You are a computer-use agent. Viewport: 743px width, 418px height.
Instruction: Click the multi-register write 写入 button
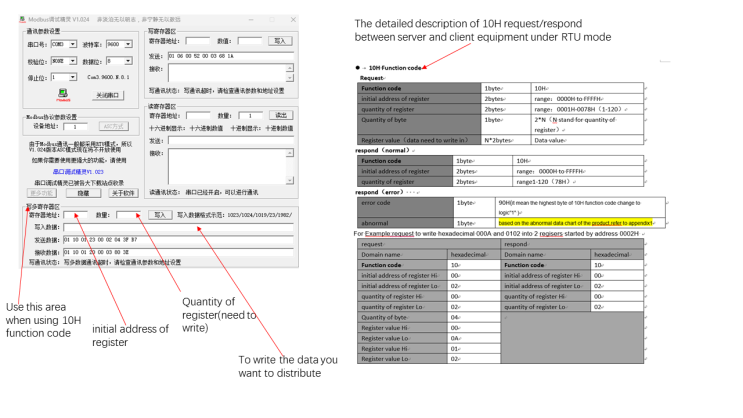[x=160, y=215]
